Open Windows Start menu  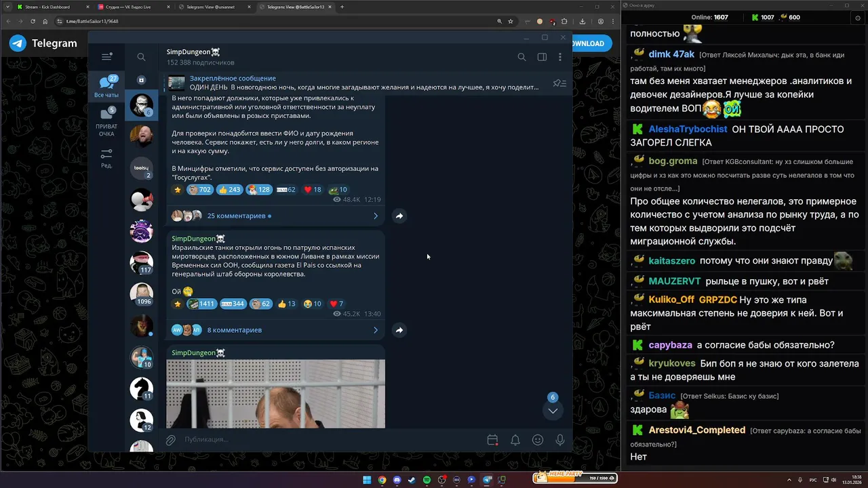367,480
